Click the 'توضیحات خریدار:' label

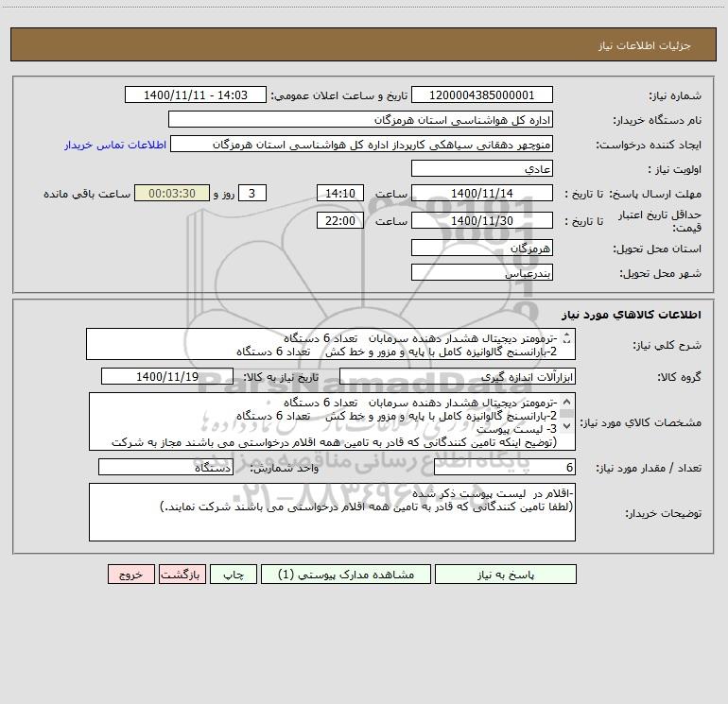click(x=663, y=513)
